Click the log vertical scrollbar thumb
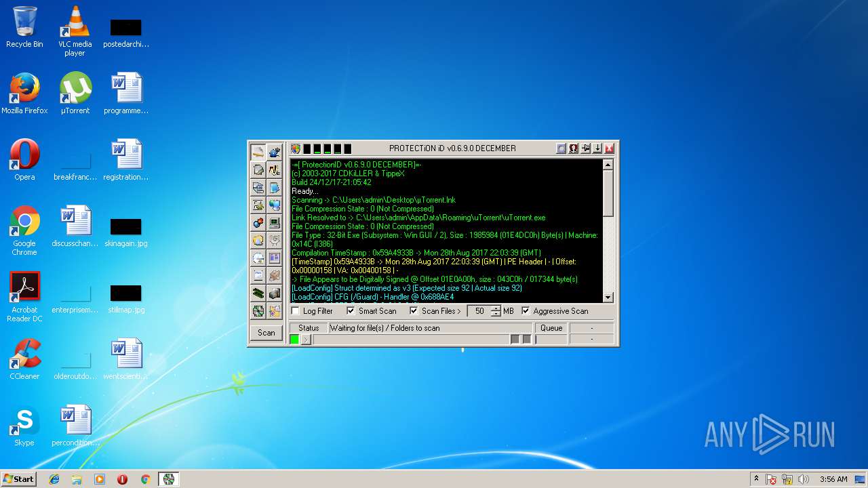 pos(608,193)
